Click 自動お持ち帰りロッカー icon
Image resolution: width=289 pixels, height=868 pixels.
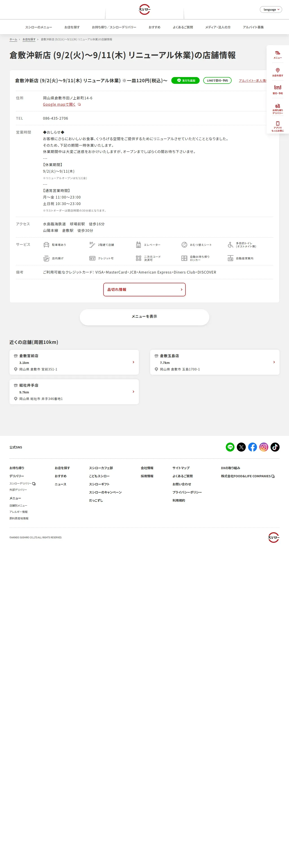pos(184,258)
